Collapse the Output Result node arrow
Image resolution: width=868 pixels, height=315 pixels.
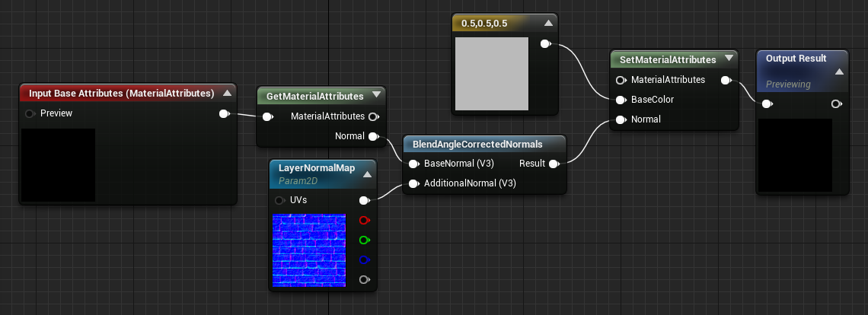(x=839, y=72)
